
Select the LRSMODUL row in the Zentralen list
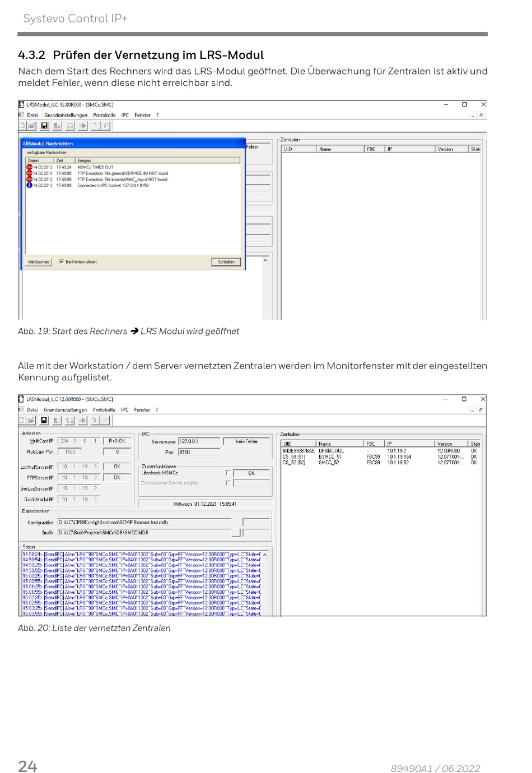(381, 450)
